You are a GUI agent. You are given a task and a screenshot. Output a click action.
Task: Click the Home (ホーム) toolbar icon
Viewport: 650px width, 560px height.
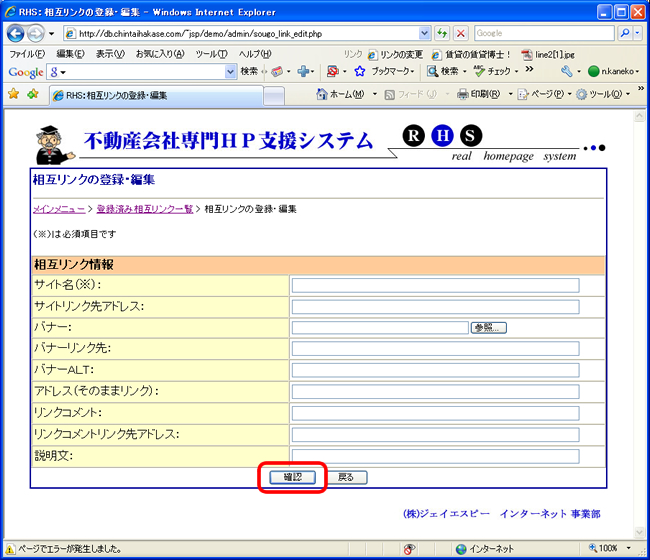point(322,94)
